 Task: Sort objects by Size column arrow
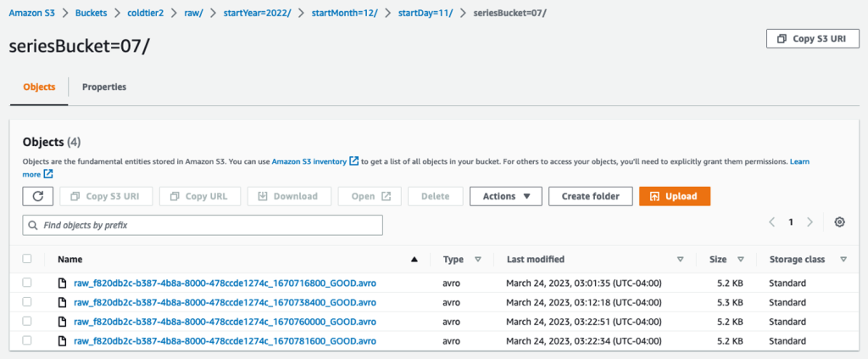coord(740,260)
